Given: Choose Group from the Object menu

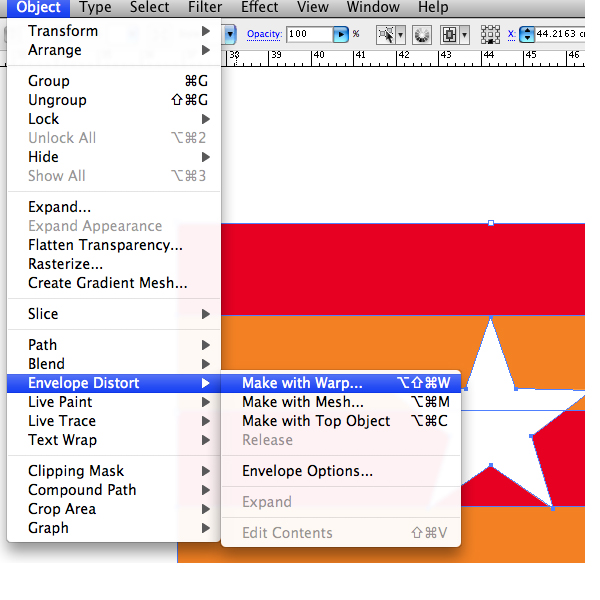Looking at the screenshot, I should pos(114,81).
